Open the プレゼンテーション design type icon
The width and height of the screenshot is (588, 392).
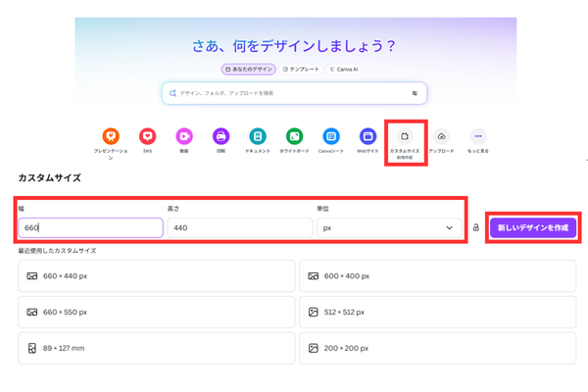pos(111,136)
